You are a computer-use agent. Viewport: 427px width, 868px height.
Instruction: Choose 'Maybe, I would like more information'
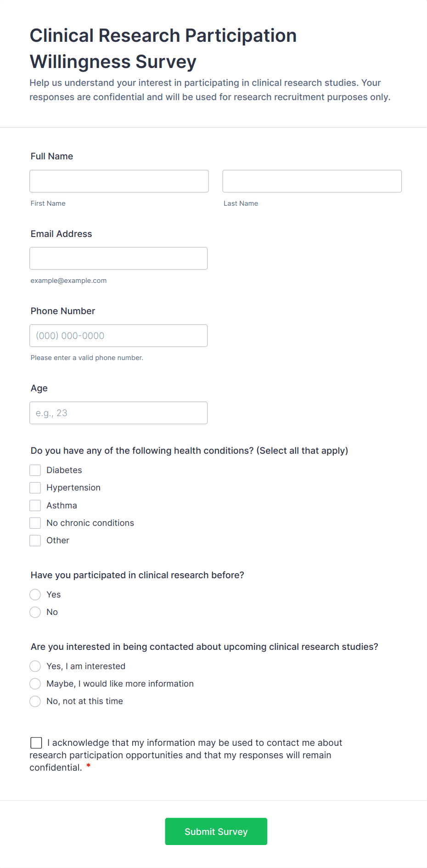(35, 684)
